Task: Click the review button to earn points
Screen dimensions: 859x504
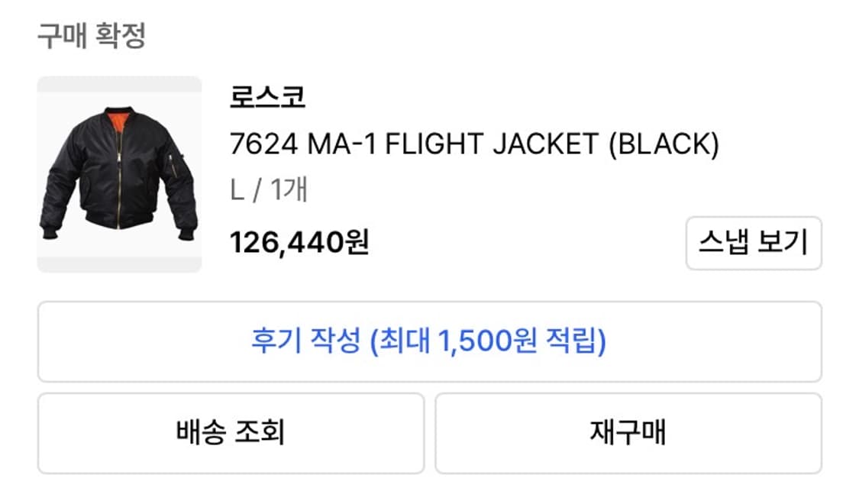Action: coord(429,341)
